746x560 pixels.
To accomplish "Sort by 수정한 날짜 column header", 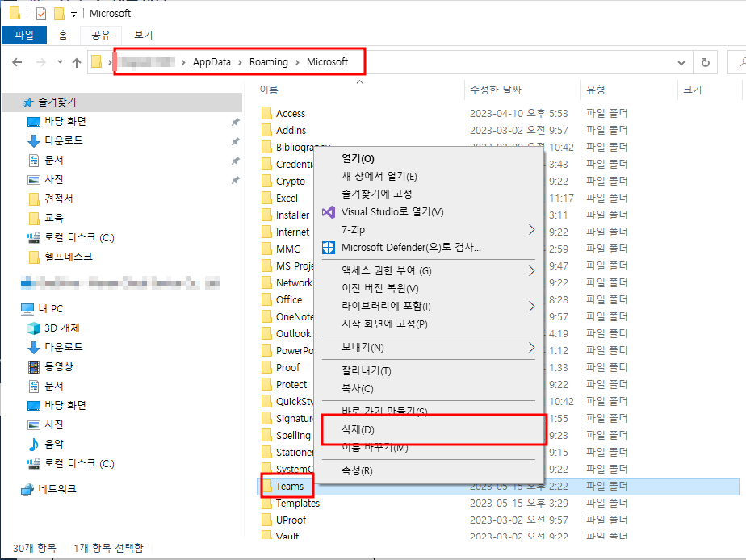I will [x=495, y=90].
